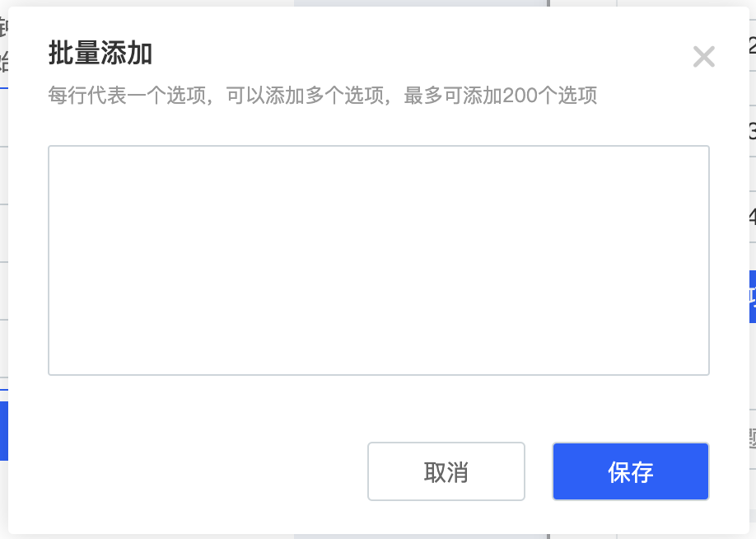
Task: Click 取消 to cancel batch adding
Action: pos(446,471)
